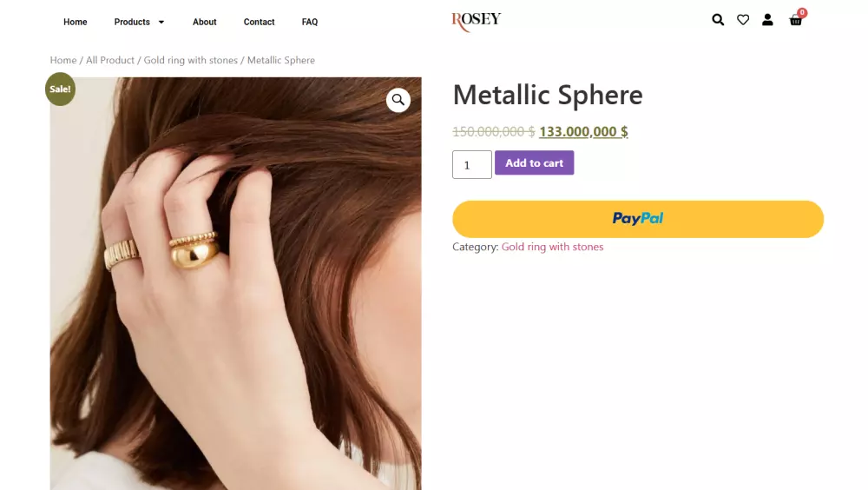This screenshot has height=490, width=868.
Task: Navigate to the FAQ page
Action: pos(310,22)
